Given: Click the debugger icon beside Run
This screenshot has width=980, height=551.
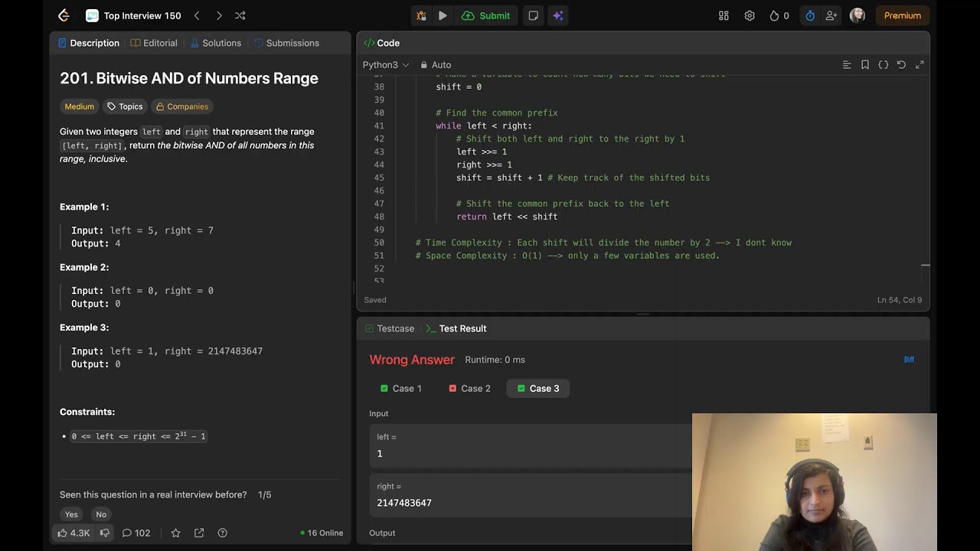Looking at the screenshot, I should pos(421,15).
